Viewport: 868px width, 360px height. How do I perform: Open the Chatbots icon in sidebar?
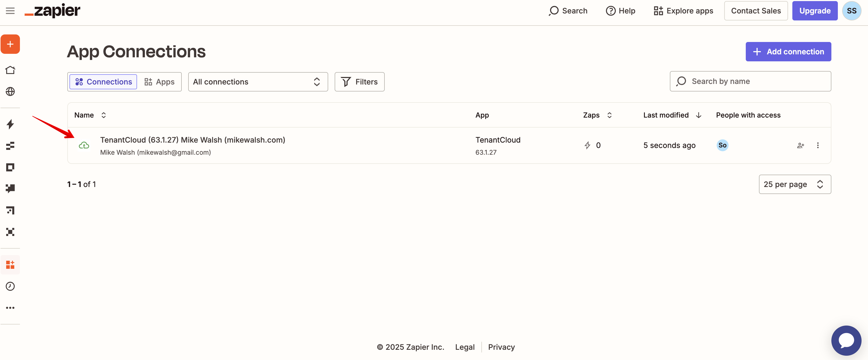(10, 189)
